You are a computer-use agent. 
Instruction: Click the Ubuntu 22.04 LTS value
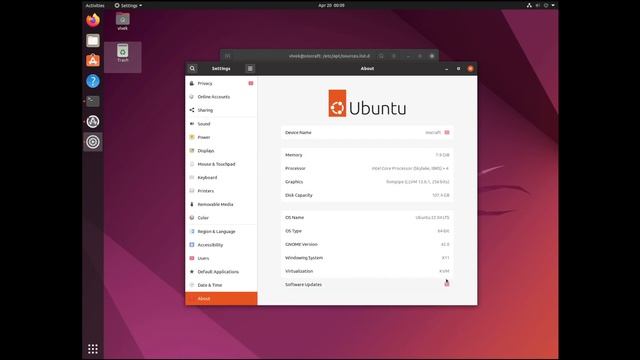pos(432,218)
